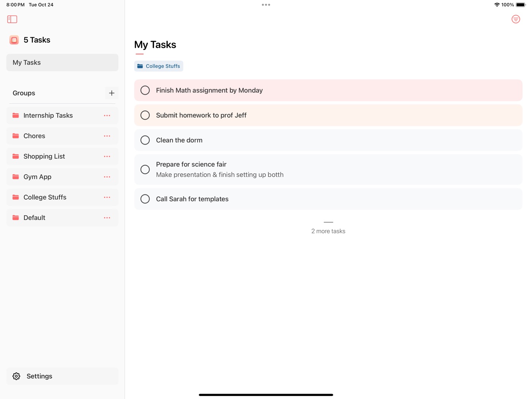This screenshot has height=399, width=532.
Task: Open the Finish Math assignment task row
Action: (x=328, y=90)
